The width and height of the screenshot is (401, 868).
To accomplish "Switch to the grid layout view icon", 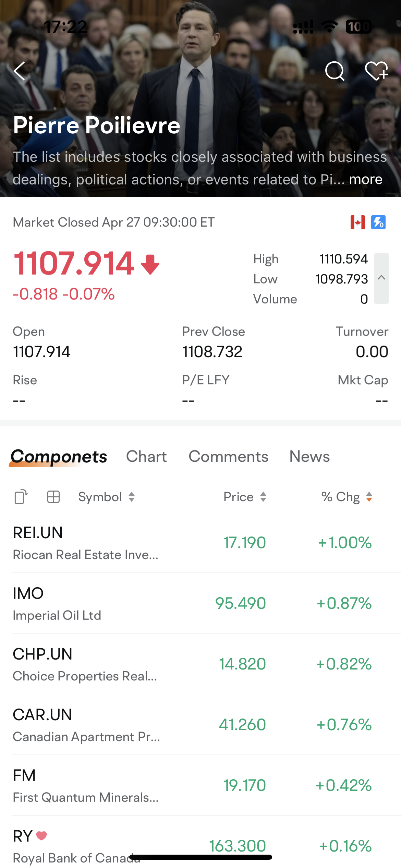I will point(53,497).
